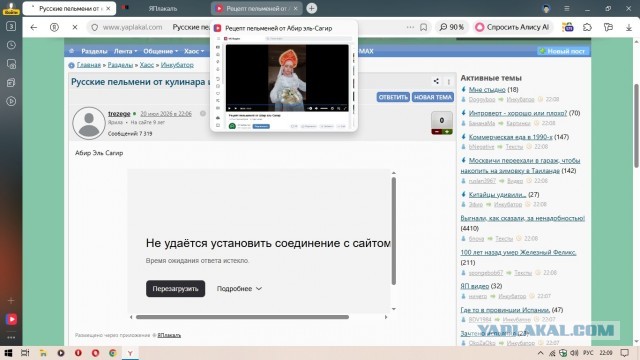Click the Новый пост button

tap(563, 51)
